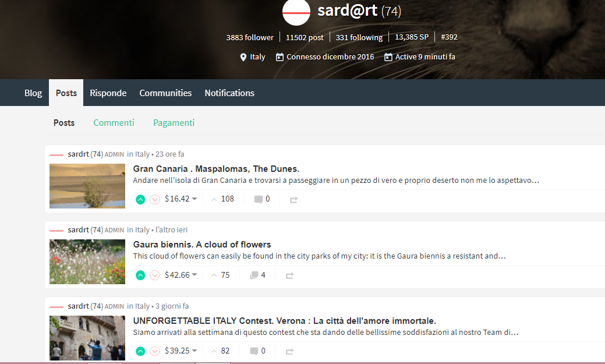Image resolution: width=605 pixels, height=364 pixels.
Task: Click the Italy community link on the 23 ore fa post
Action: [x=142, y=154]
